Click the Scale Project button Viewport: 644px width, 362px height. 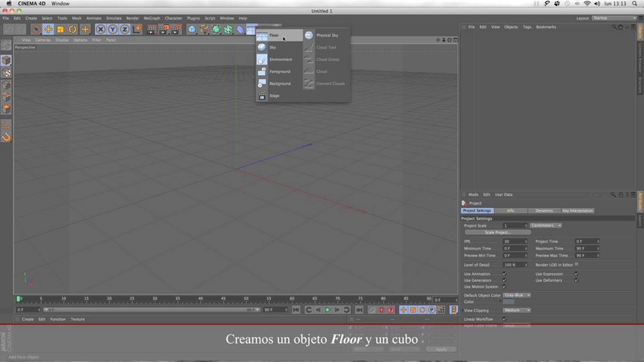coord(498,232)
